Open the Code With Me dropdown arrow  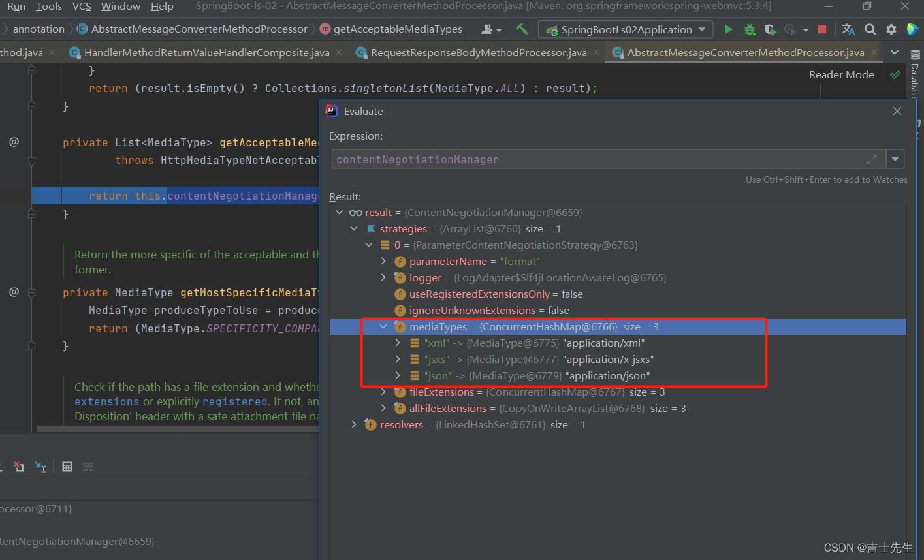(499, 30)
